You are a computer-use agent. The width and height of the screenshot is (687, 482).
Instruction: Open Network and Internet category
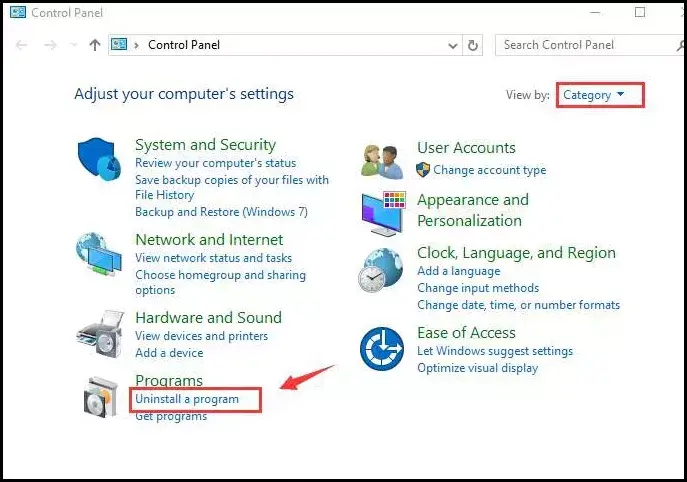tap(209, 240)
